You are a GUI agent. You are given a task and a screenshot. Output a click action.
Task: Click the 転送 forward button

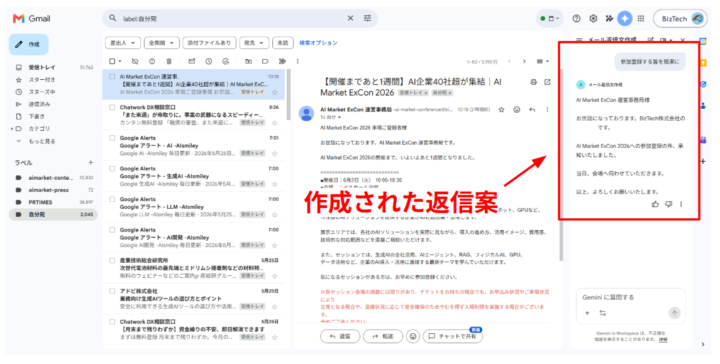pos(383,336)
